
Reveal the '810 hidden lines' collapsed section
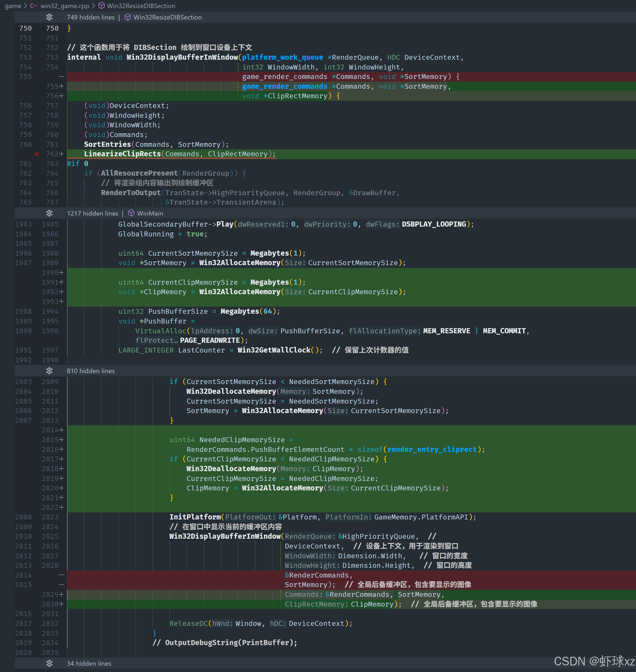[91, 371]
